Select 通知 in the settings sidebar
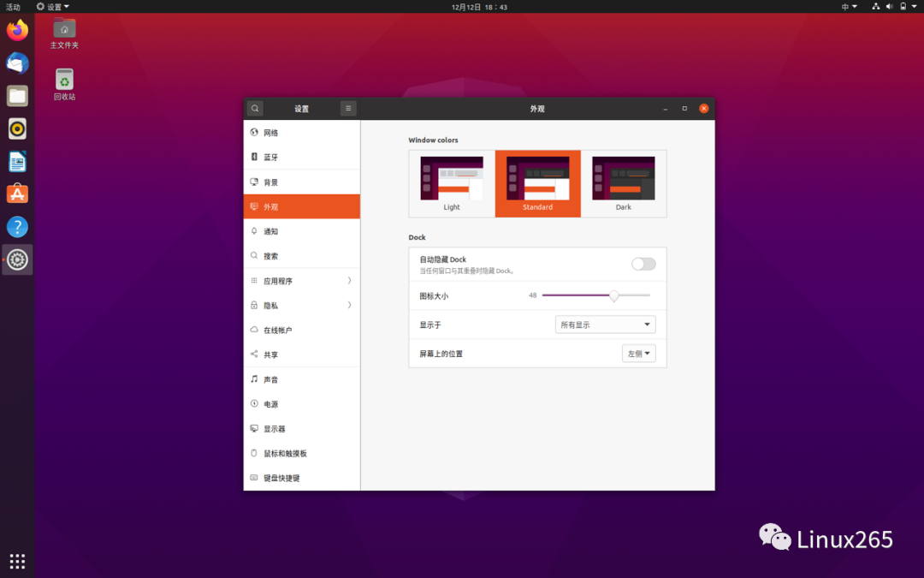This screenshot has height=578, width=924. (302, 231)
